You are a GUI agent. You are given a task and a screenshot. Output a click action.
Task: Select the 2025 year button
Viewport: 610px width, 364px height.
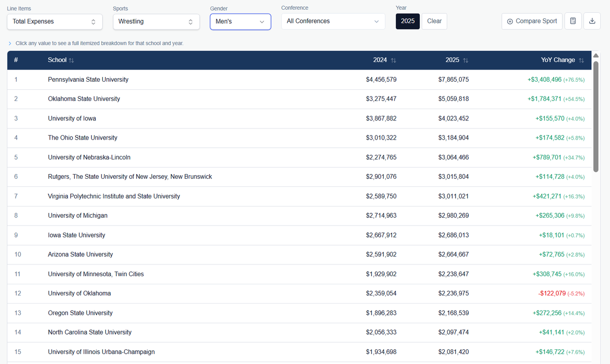408,21
